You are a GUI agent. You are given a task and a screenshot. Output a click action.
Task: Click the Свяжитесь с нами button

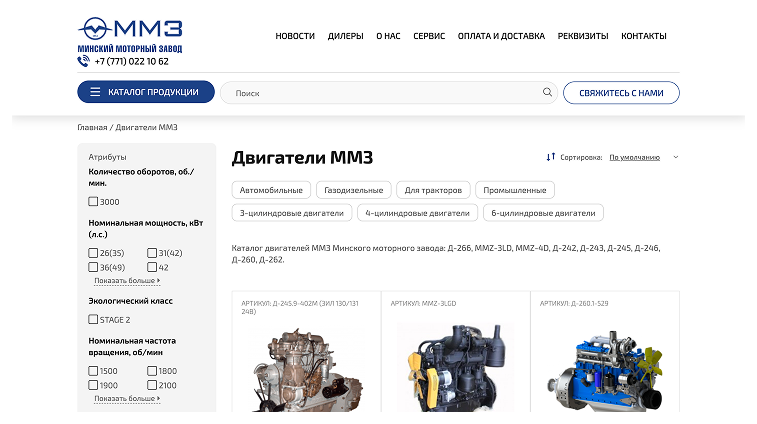tap(621, 93)
